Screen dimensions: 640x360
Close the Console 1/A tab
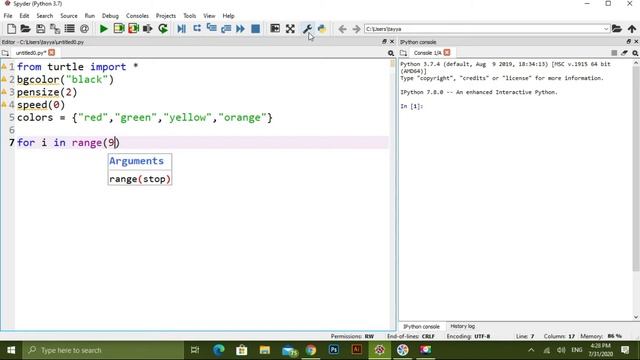447,52
